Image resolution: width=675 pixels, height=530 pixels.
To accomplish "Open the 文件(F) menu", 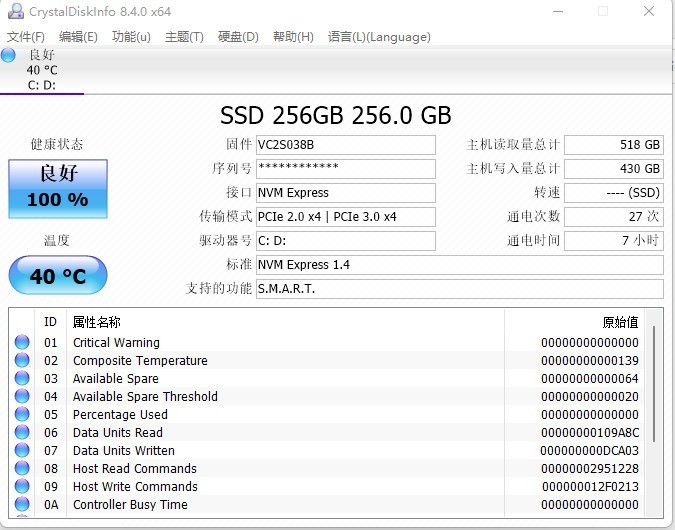I will pyautogui.click(x=26, y=37).
